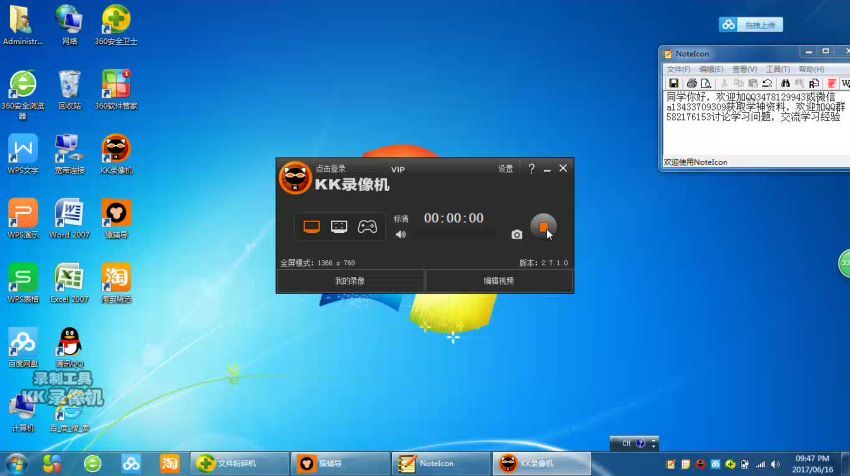Click the 宽带连接 desktop icon
The image size is (850, 476).
pyautogui.click(x=69, y=155)
